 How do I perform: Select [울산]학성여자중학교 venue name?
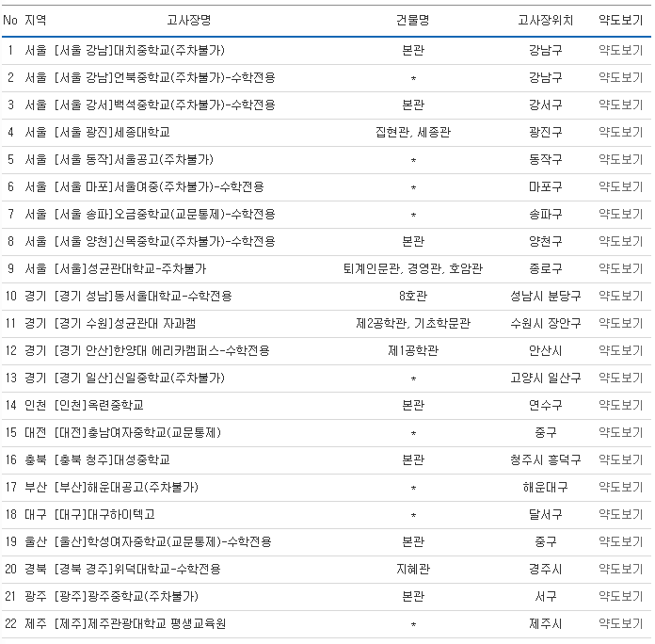[x=163, y=542]
